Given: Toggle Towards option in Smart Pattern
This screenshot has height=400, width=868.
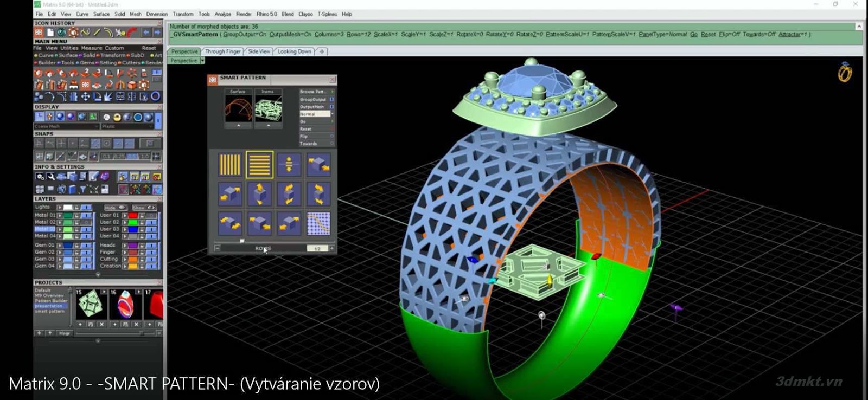Looking at the screenshot, I should pos(317,144).
